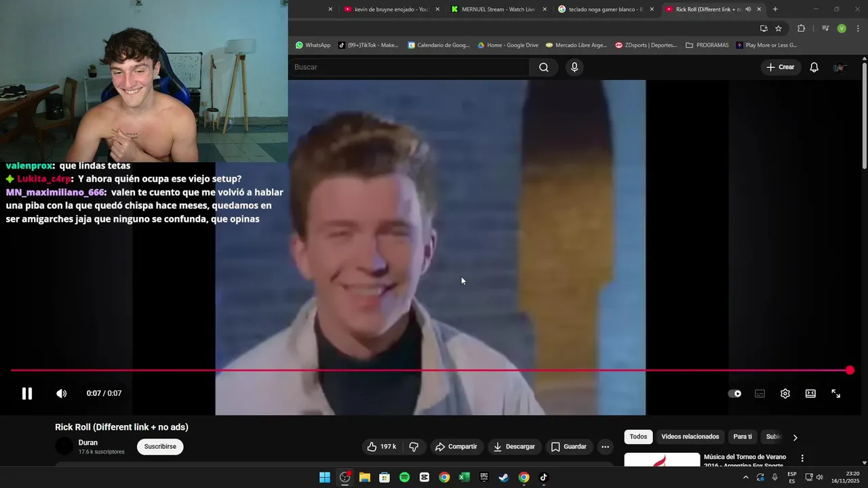This screenshot has height=488, width=868.
Task: Select Videos relacionados filter chip
Action: [690, 436]
